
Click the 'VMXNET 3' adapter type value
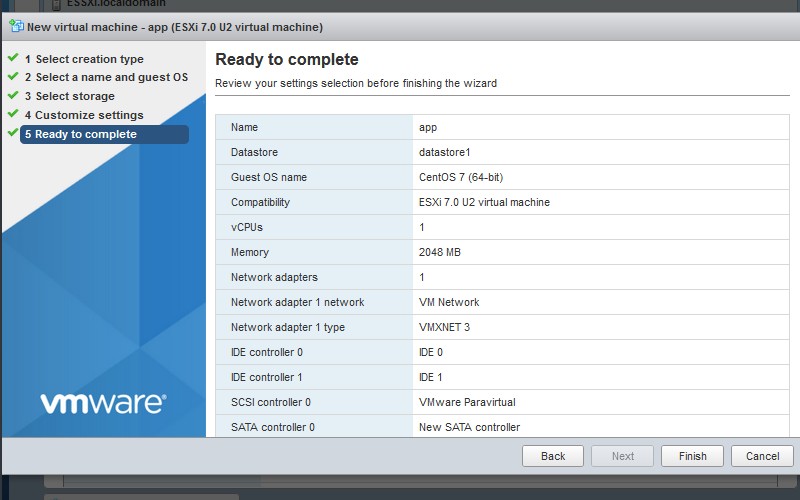coord(444,327)
